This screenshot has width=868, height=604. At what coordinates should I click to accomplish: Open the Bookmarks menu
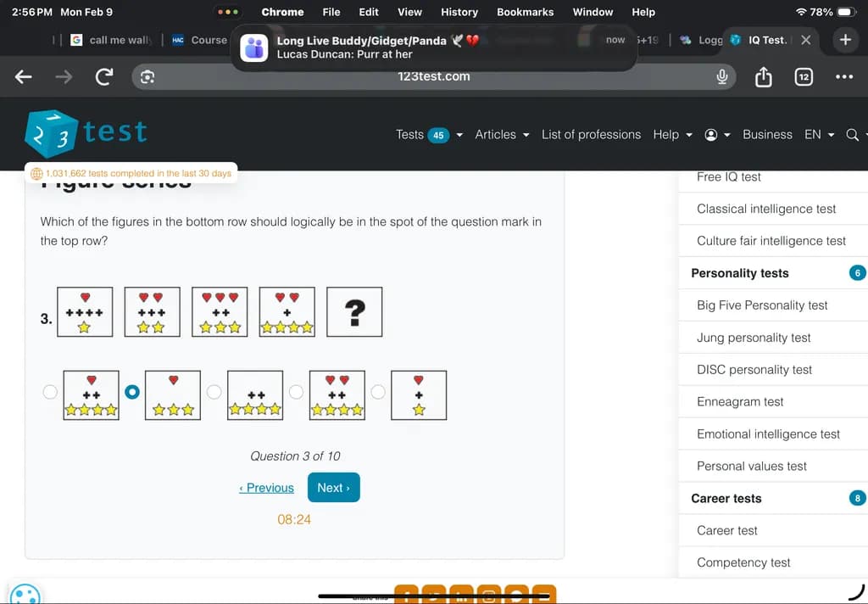(x=525, y=12)
